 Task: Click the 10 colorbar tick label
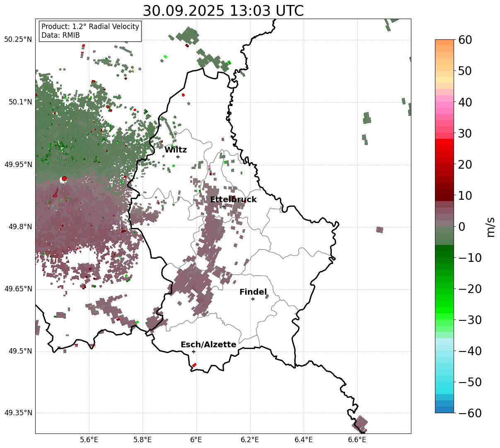click(x=464, y=196)
